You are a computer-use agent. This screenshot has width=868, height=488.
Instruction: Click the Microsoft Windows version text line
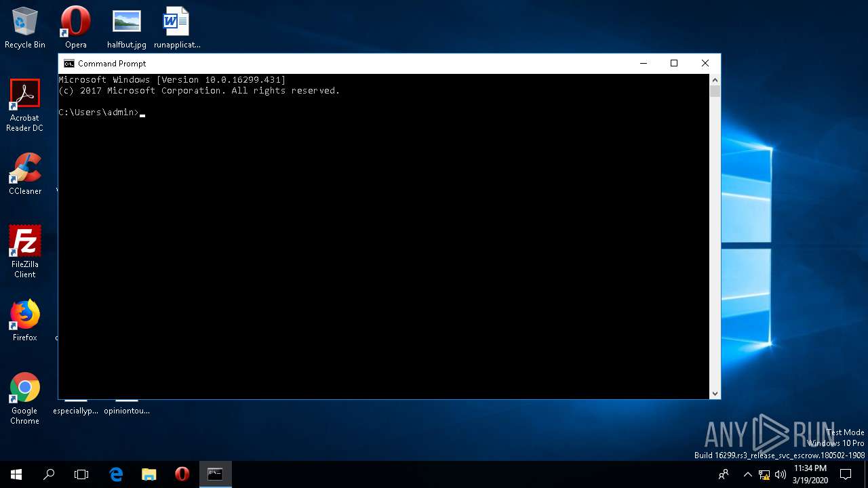[x=172, y=80]
